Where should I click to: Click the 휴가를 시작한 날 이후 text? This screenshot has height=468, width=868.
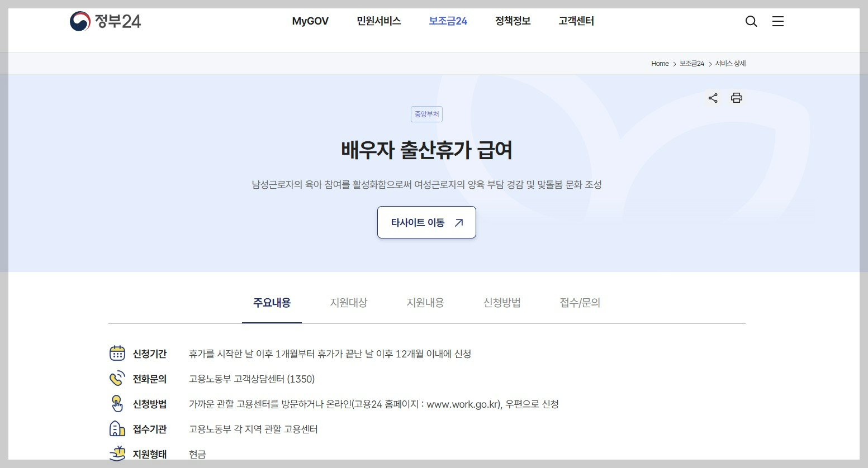330,354
